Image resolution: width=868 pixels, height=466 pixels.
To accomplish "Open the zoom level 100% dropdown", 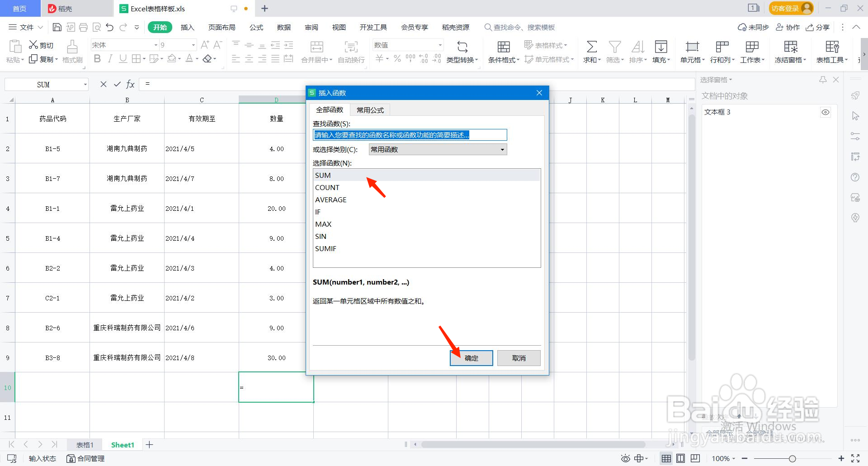I will (x=723, y=458).
